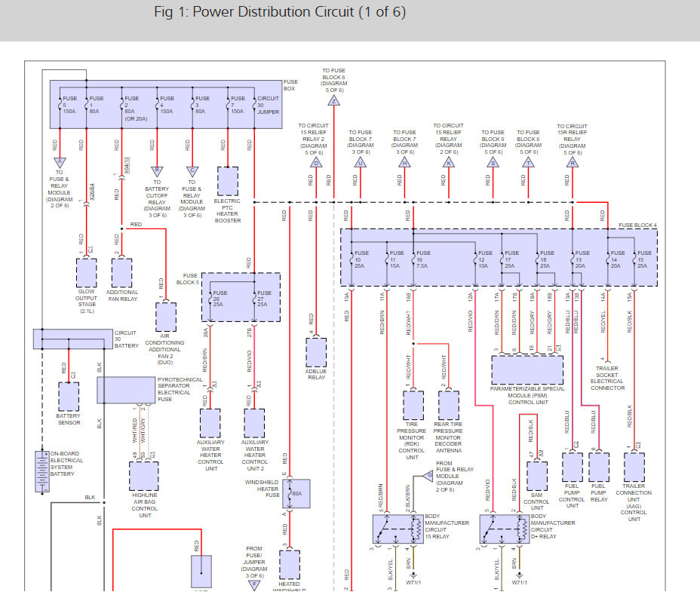Screen dimensions: 700x601
Task: Select the Tire Pressure Monitor control unit box
Action: tap(413, 406)
